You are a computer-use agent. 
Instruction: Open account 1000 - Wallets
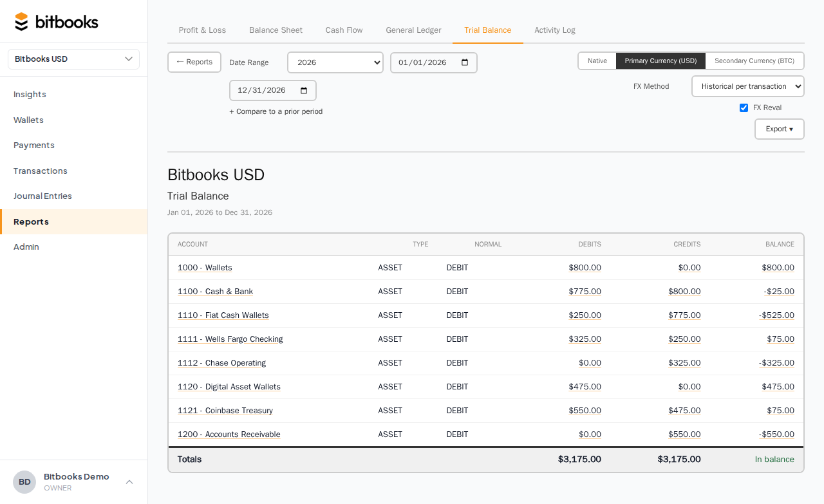(205, 268)
